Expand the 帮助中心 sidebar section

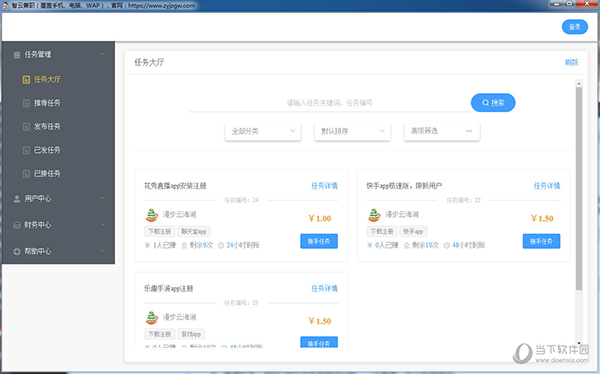[103, 251]
